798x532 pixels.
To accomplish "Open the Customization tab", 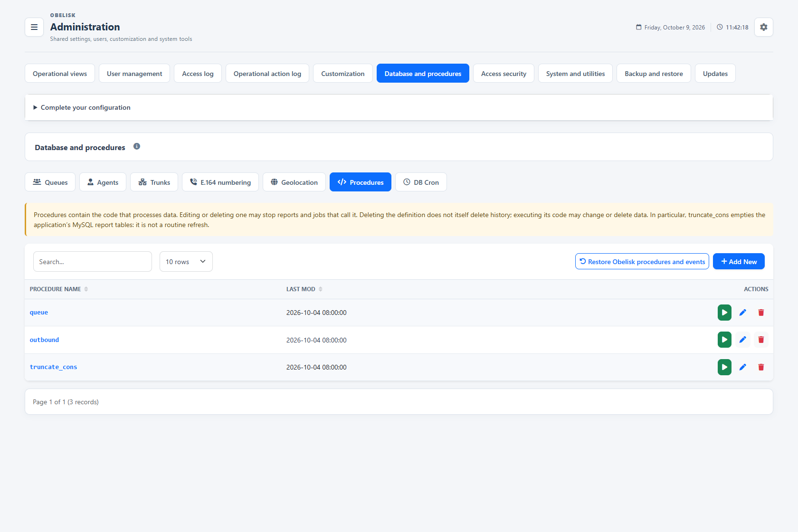I will click(343, 73).
